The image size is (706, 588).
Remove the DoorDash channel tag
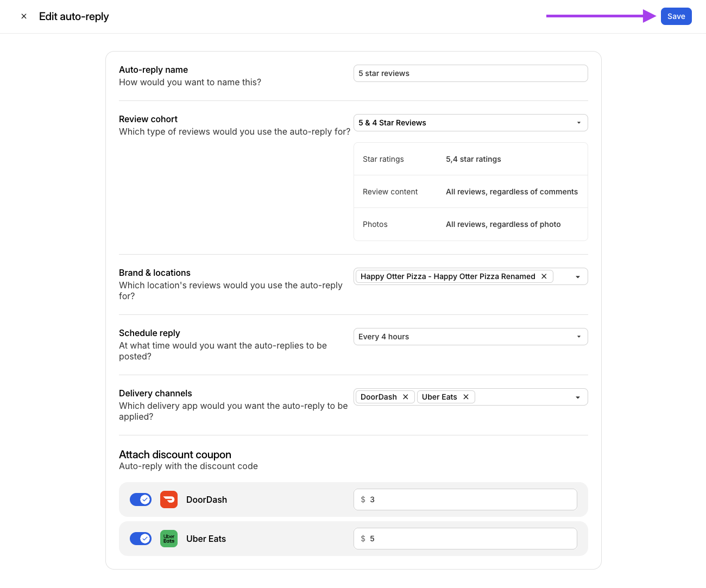click(406, 397)
